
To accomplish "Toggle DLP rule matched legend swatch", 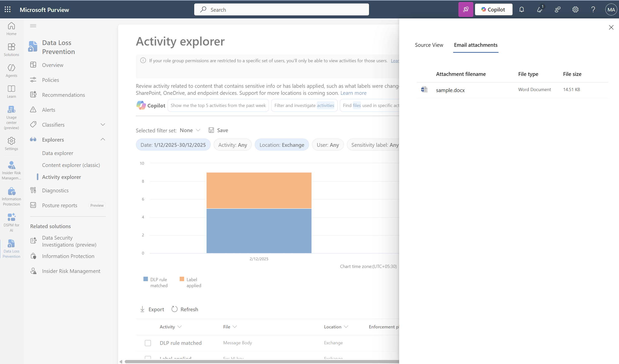I will (x=146, y=279).
